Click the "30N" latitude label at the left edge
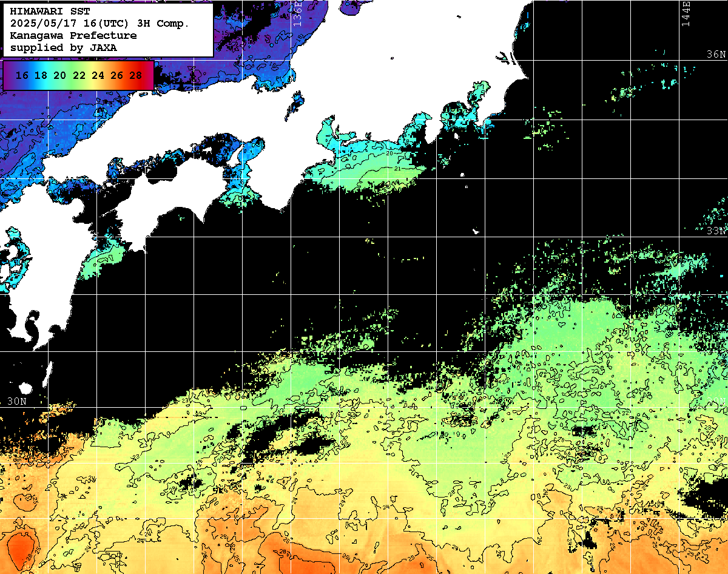The height and width of the screenshot is (574, 728). [x=17, y=401]
